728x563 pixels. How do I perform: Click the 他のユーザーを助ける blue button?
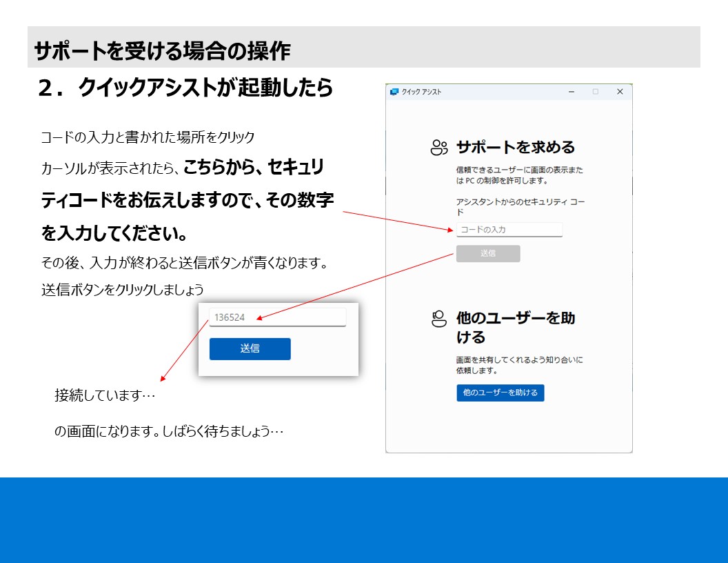click(500, 393)
